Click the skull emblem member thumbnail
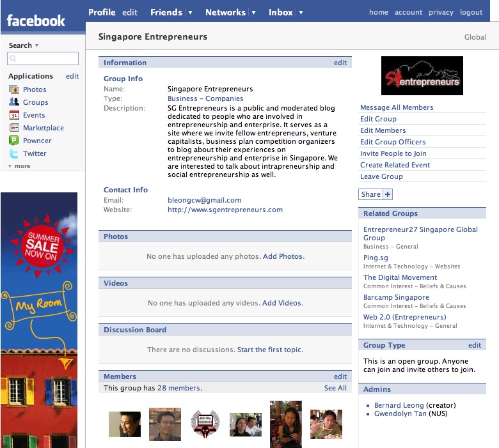Viewport: 499px width, 448px height. (205, 424)
